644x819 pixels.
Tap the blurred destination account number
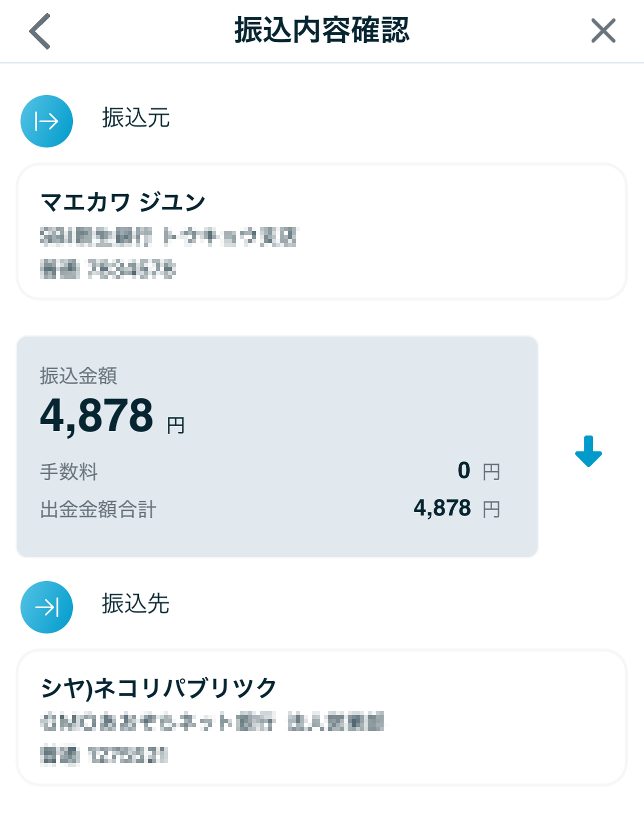pos(104,755)
